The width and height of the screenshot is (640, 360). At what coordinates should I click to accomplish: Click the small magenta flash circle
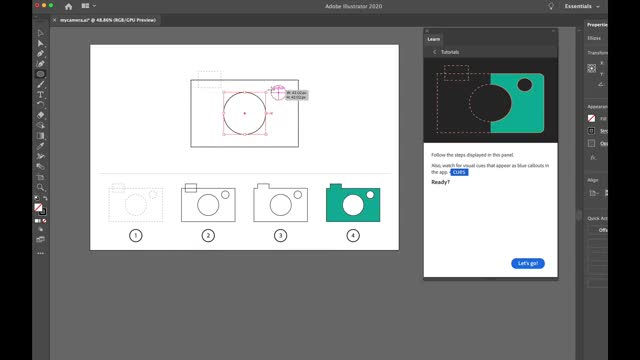278,92
